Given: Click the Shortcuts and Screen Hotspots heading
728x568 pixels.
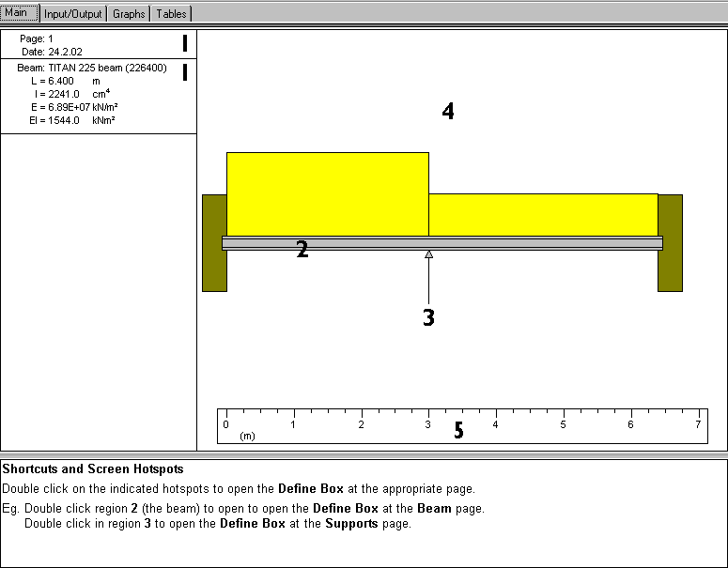Looking at the screenshot, I should click(93, 468).
